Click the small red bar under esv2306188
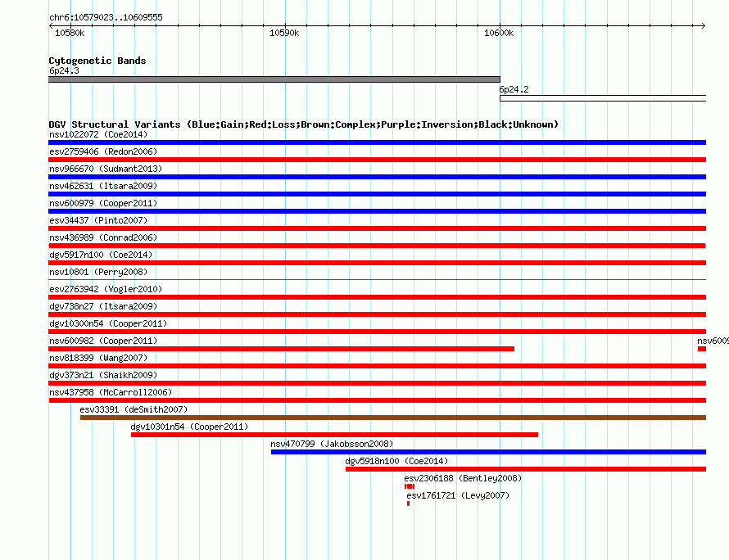Screen dimensions: 729x560 click(409, 486)
